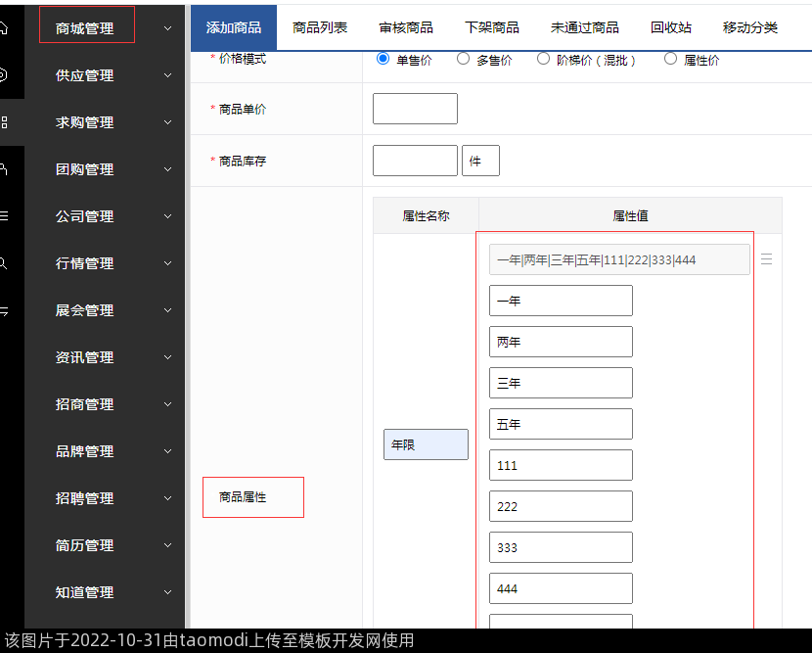Select the 阶梯价（混批） radio option
Image resolution: width=812 pixels, height=653 pixels.
point(544,59)
